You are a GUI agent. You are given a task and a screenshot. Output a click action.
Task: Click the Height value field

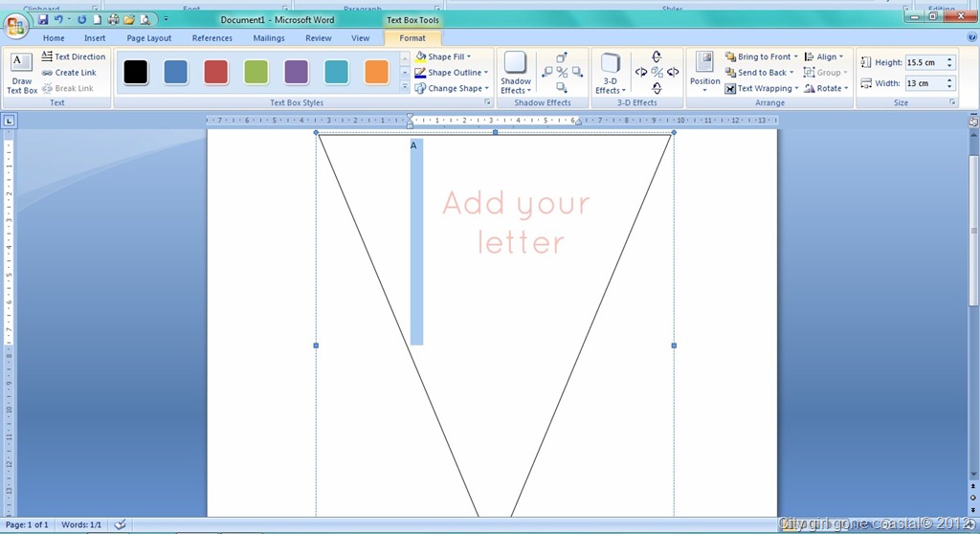pos(925,62)
